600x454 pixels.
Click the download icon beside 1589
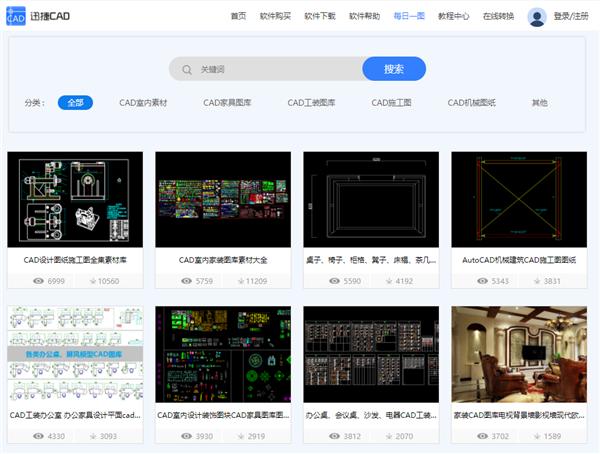[x=537, y=436]
